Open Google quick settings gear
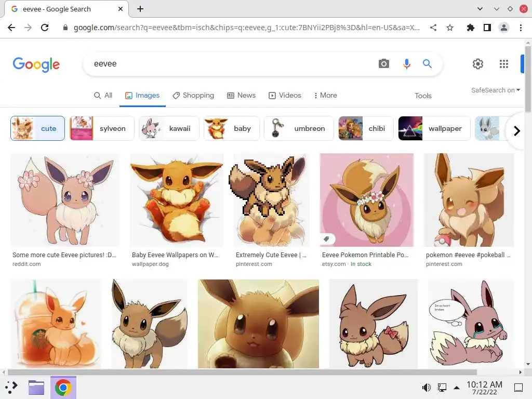This screenshot has width=532, height=399. [478, 64]
